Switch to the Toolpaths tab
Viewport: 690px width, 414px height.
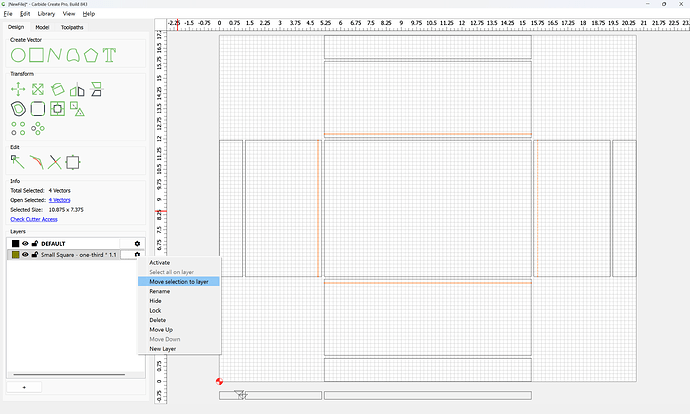72,27
